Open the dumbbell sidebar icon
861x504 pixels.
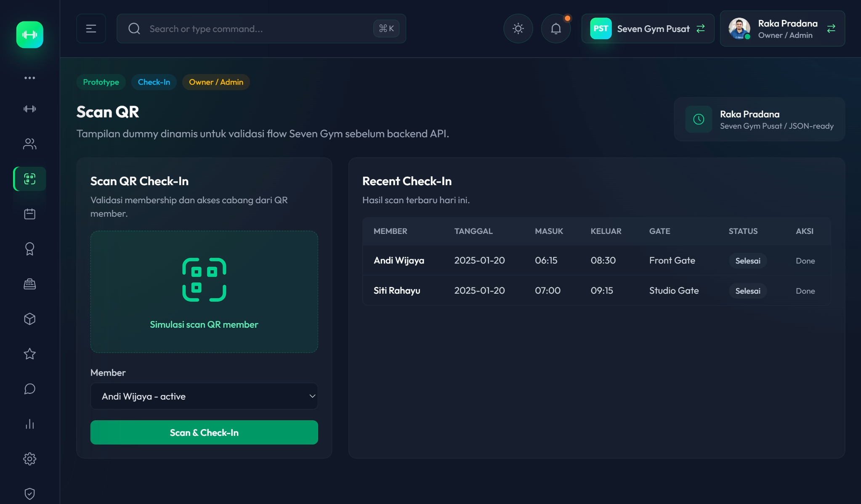pos(29,109)
